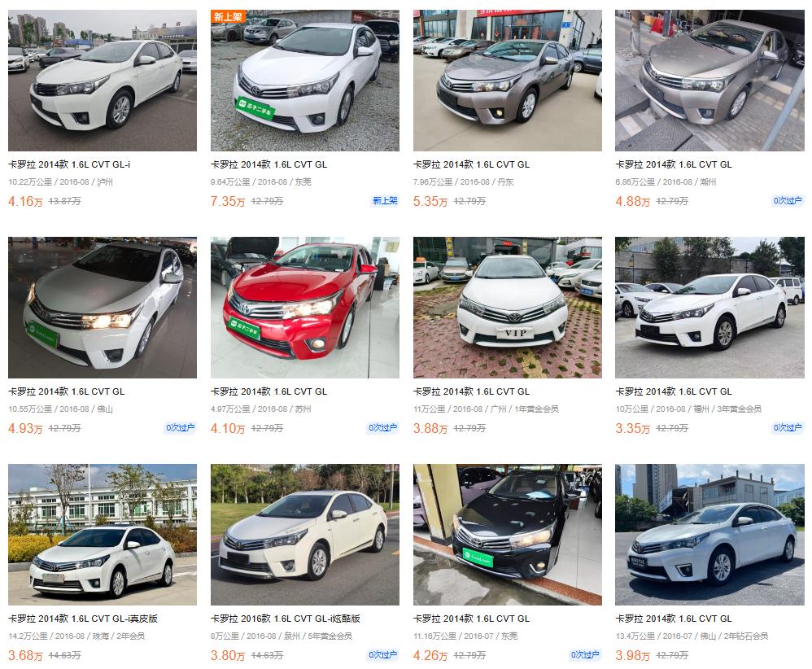Screen dimensions: 812x669
Task: Click the 3.98万 price of 佛山 listing
Action: (x=632, y=655)
